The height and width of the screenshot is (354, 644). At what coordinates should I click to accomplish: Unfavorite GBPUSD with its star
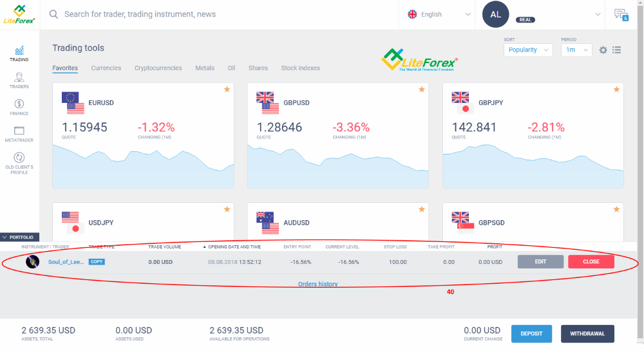[421, 89]
